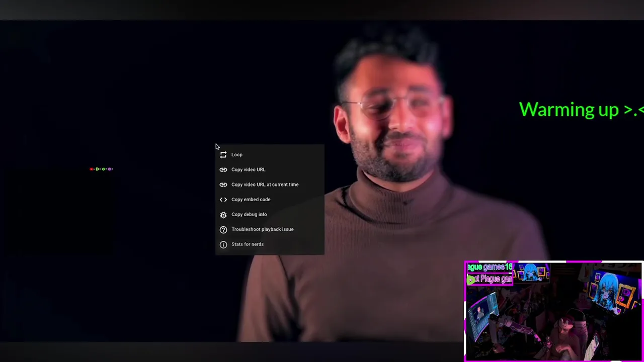This screenshot has width=644, height=362.
Task: Open Troubleshoot playback issue
Action: click(270, 229)
